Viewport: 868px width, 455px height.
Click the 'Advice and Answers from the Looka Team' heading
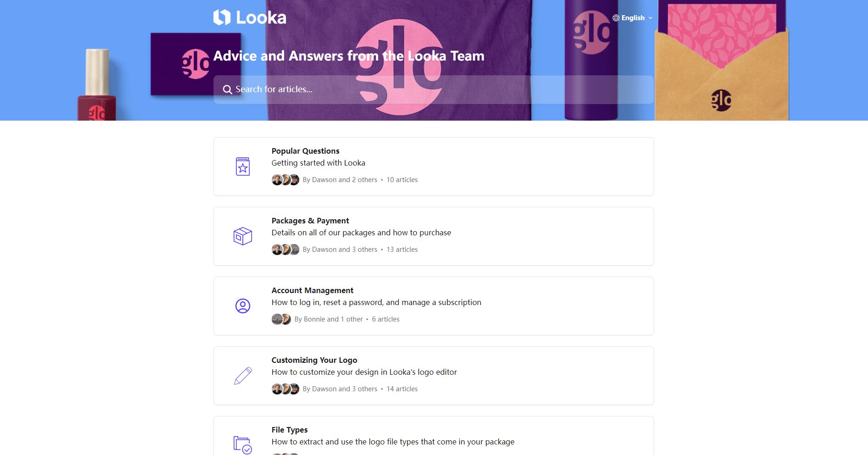pos(349,56)
